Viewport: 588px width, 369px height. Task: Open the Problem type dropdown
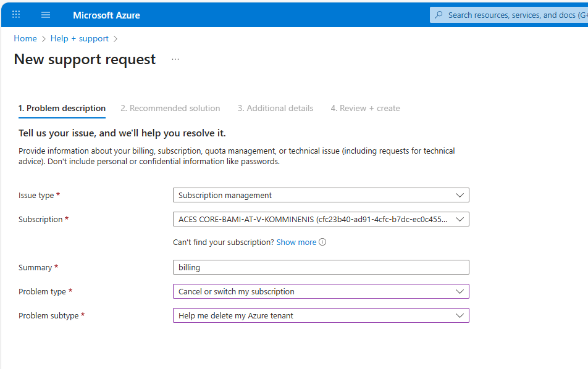click(321, 291)
